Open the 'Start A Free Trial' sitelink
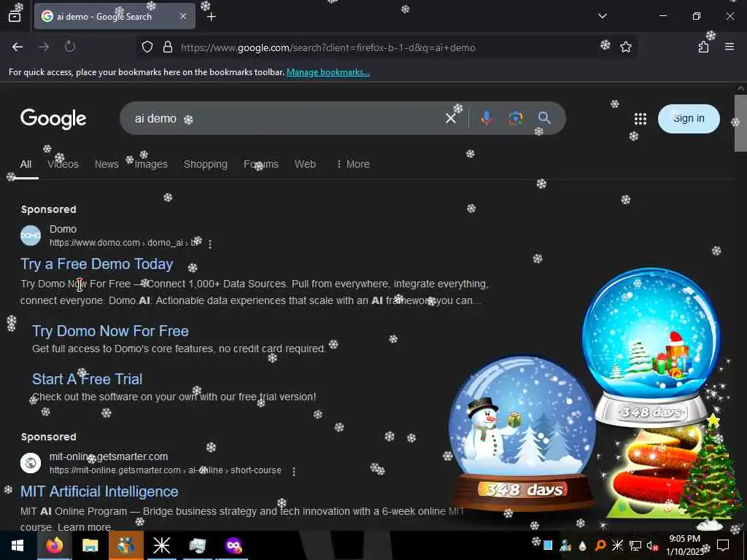747x560 pixels. (x=88, y=379)
